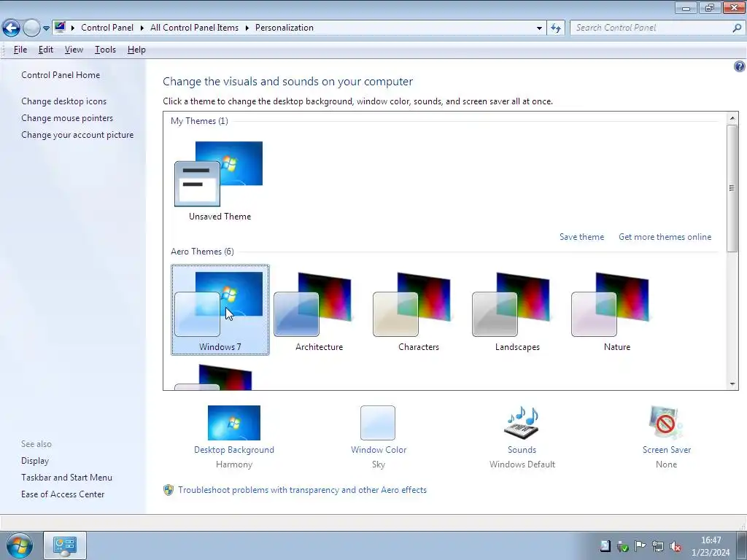The image size is (747, 560).
Task: Open the Display link under See also
Action: click(x=35, y=461)
